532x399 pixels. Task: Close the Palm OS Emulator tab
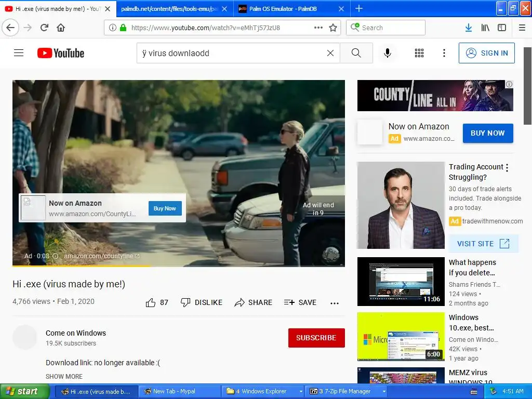point(341,9)
